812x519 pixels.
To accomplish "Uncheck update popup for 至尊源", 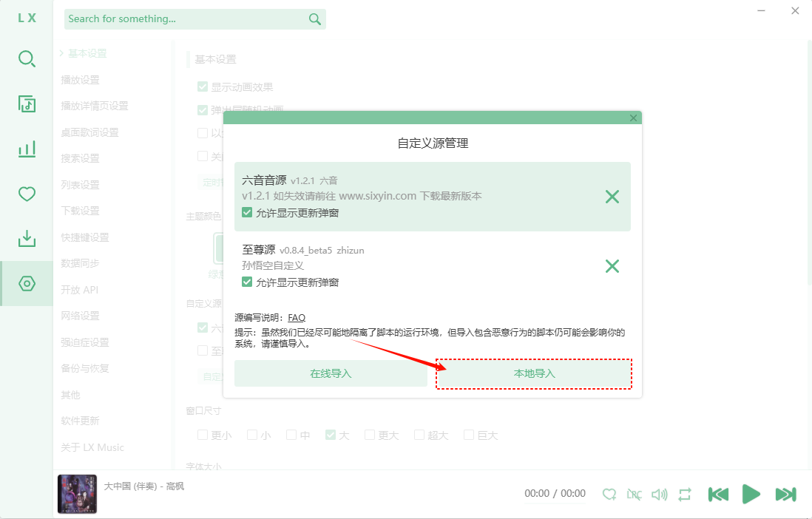I will [248, 282].
